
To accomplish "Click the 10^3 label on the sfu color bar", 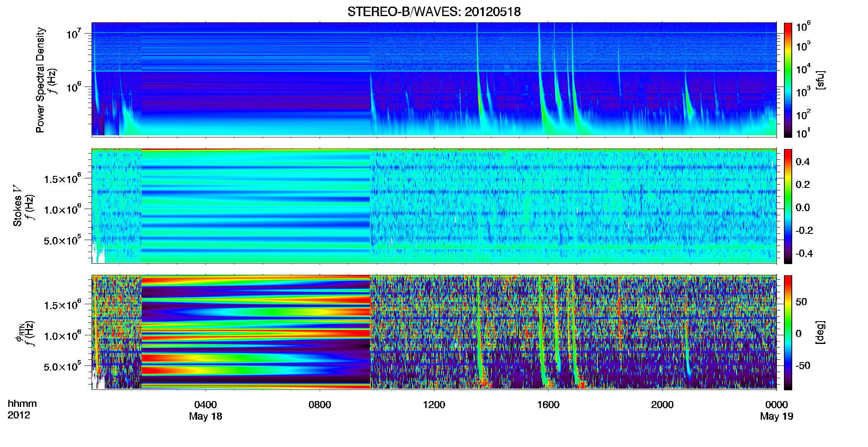I will click(x=803, y=92).
